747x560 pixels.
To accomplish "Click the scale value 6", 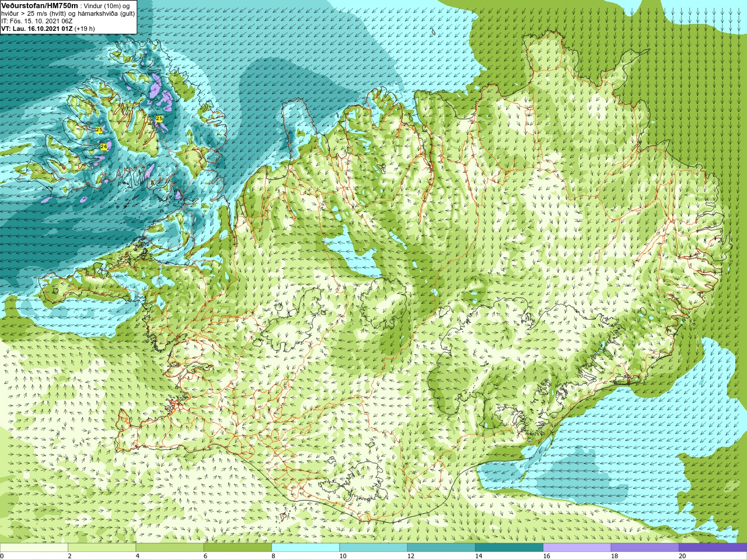I will tap(205, 556).
